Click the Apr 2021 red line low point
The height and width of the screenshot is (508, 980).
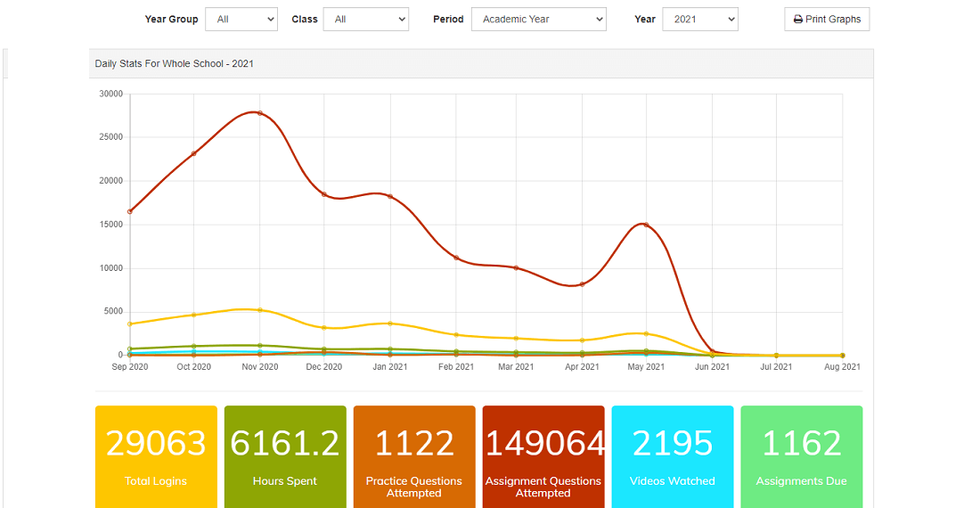tap(583, 284)
